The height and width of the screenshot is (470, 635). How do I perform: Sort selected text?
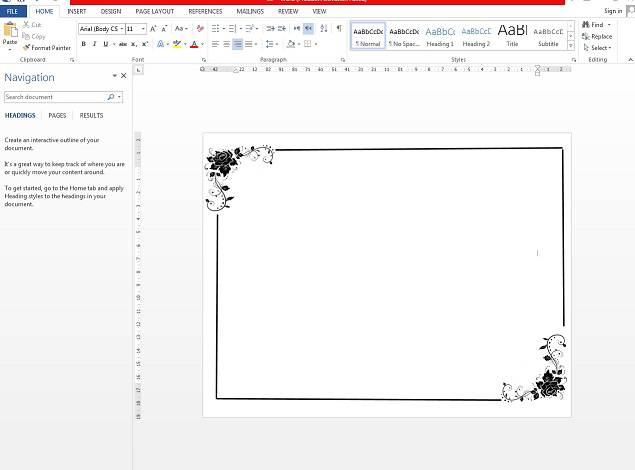pos(324,28)
